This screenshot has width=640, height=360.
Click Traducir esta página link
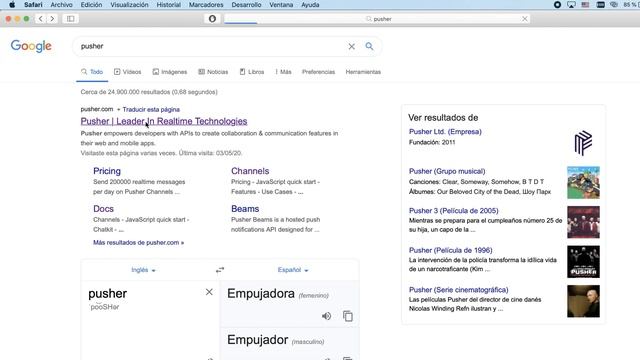pyautogui.click(x=151, y=109)
